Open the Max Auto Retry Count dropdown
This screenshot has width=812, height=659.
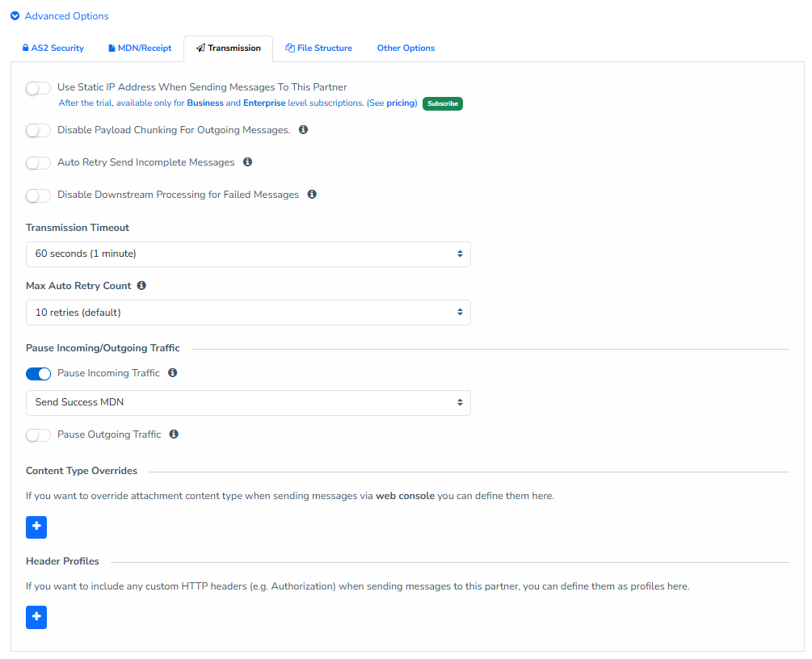[248, 313]
